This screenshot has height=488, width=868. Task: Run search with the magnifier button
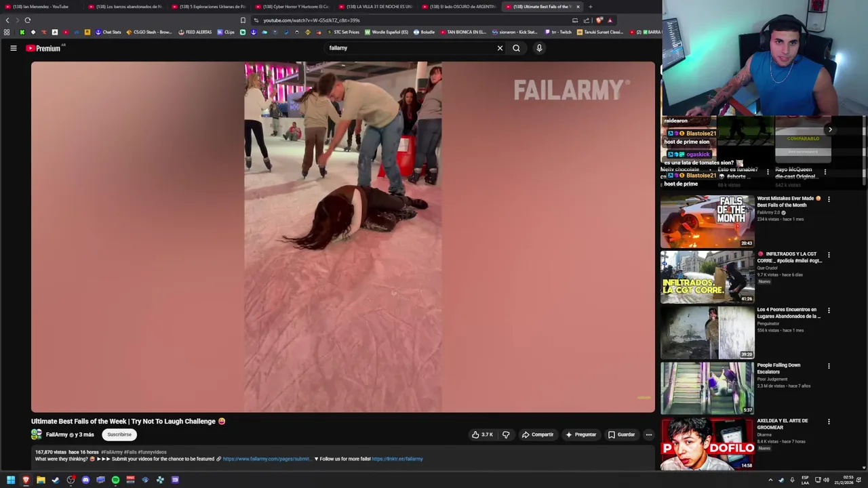(x=516, y=48)
